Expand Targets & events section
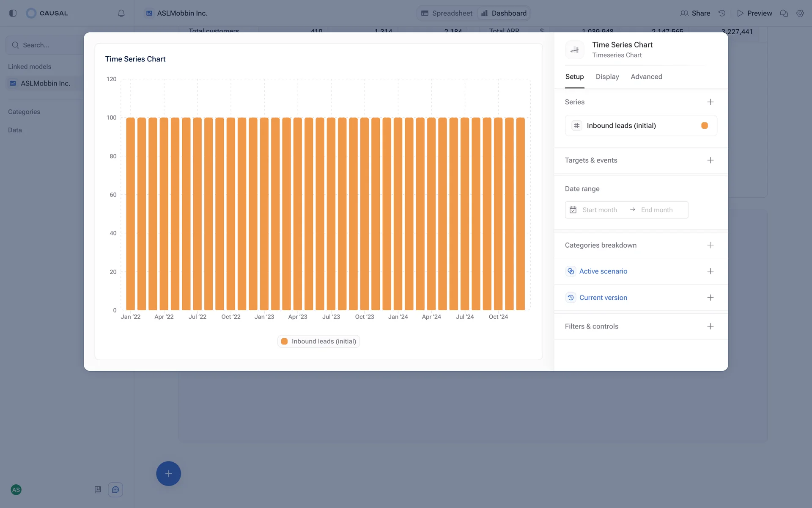 (x=710, y=160)
